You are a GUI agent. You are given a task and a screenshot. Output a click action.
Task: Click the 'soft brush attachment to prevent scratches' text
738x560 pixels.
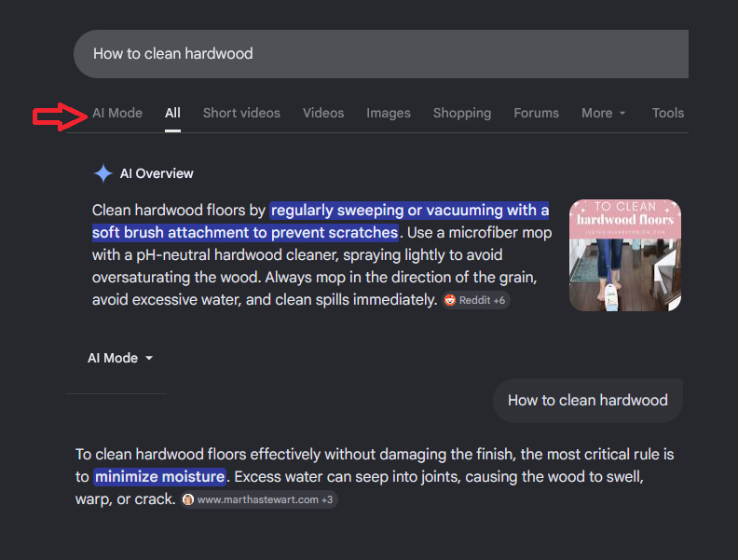coord(245,232)
